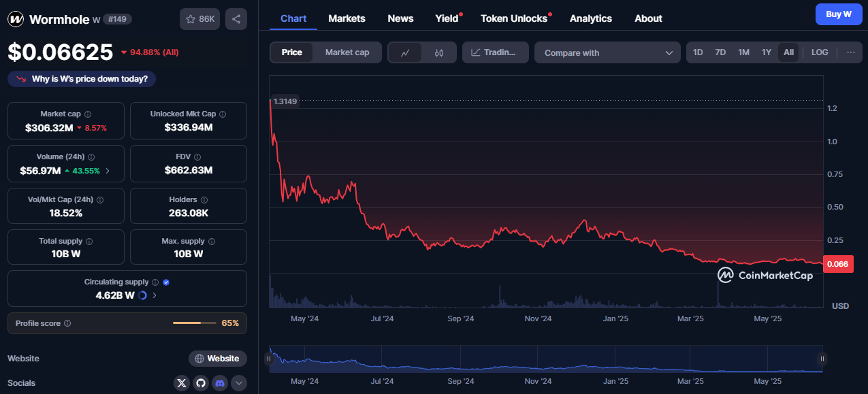The height and width of the screenshot is (394, 868).
Task: Open the Chart tab
Action: click(293, 18)
